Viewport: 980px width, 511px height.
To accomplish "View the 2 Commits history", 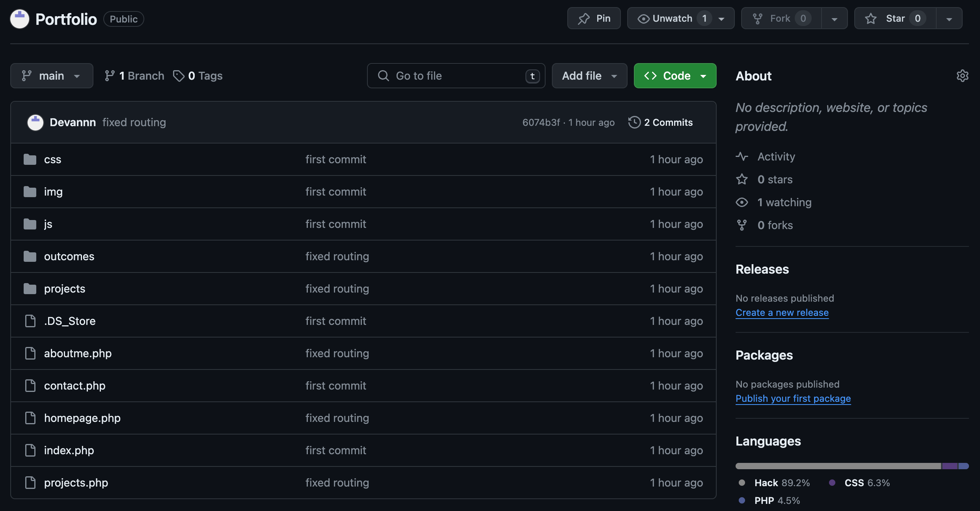I will tap(660, 122).
